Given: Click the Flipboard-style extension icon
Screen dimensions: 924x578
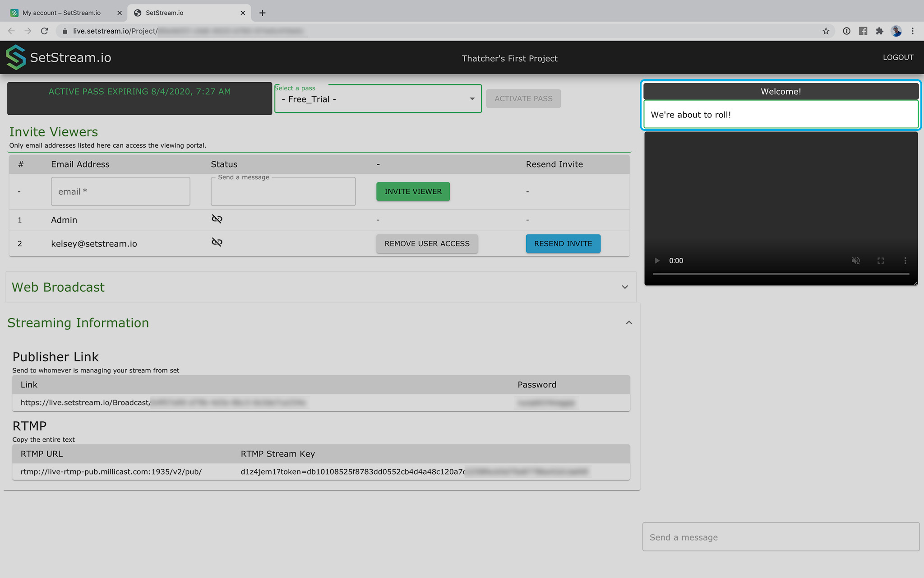Looking at the screenshot, I should coord(863,31).
